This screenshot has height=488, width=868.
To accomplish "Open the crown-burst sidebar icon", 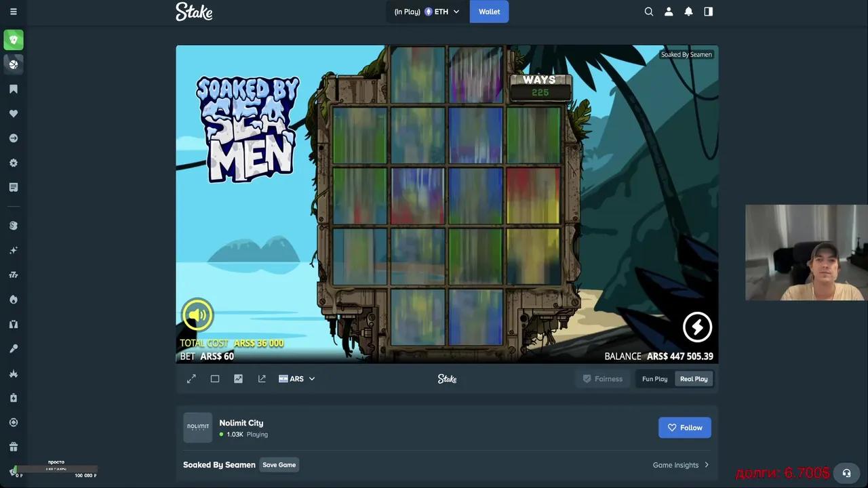I will click(14, 373).
